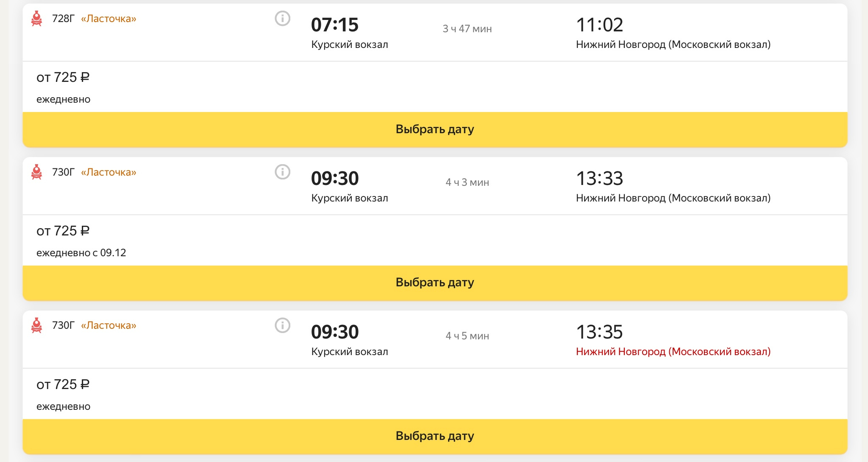Click train icon of the 13:35 arrival trip
The image size is (868, 462).
pyautogui.click(x=37, y=325)
